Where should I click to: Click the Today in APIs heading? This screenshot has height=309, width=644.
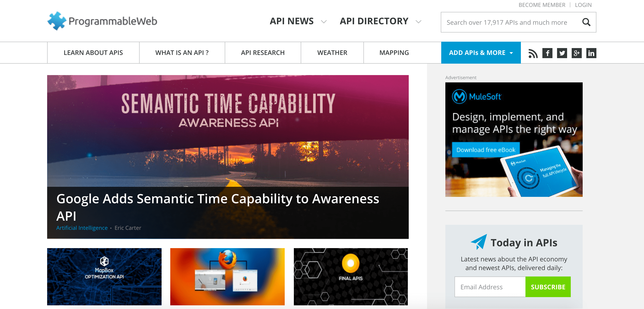click(x=524, y=242)
